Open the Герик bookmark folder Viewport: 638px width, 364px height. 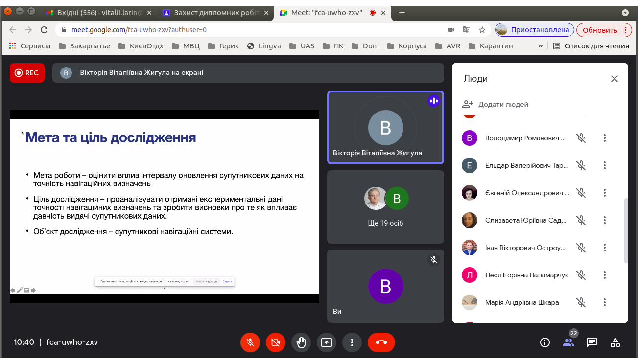(224, 46)
